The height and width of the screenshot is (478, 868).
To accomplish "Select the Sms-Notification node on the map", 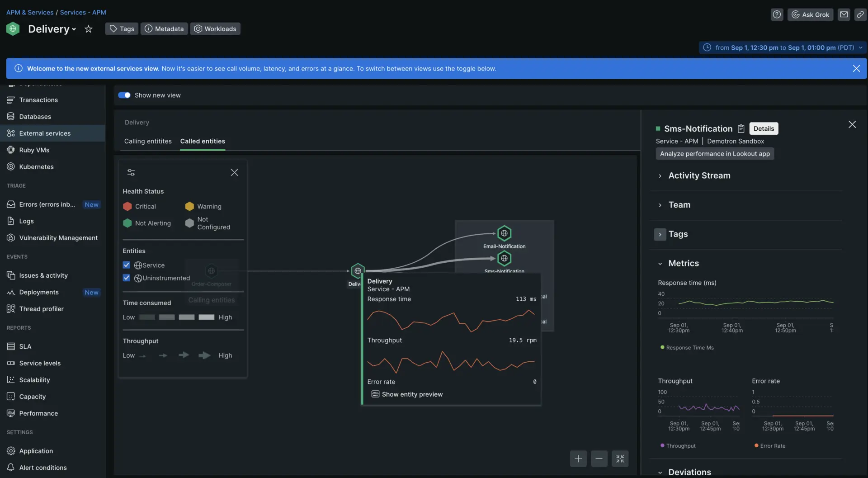I will [x=504, y=259].
